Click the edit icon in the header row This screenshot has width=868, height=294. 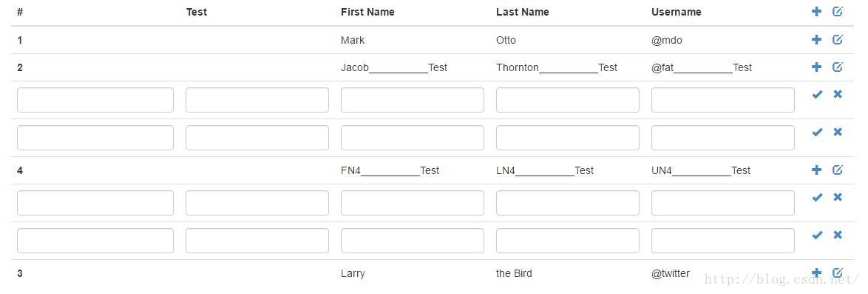click(x=838, y=12)
